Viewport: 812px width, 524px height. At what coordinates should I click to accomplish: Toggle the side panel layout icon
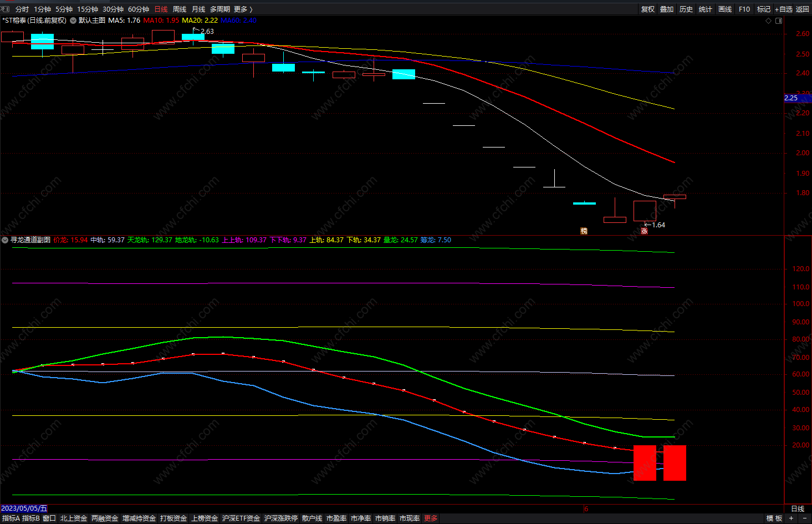(x=779, y=21)
